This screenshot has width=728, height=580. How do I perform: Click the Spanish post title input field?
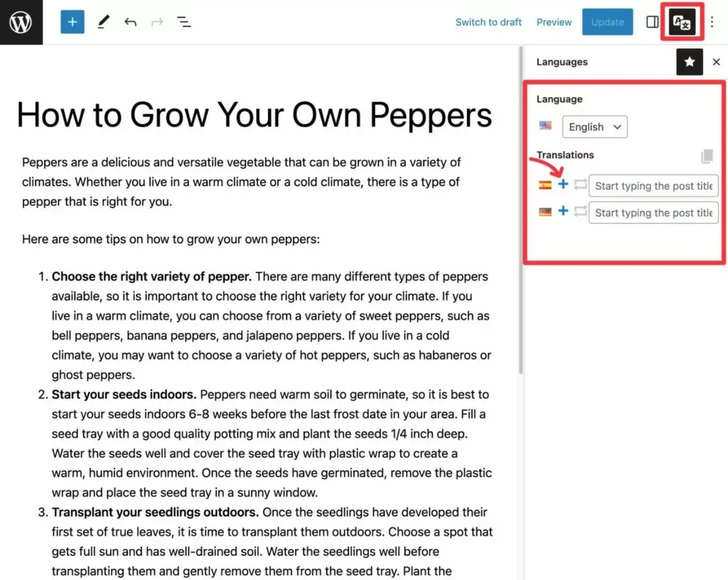pyautogui.click(x=653, y=186)
